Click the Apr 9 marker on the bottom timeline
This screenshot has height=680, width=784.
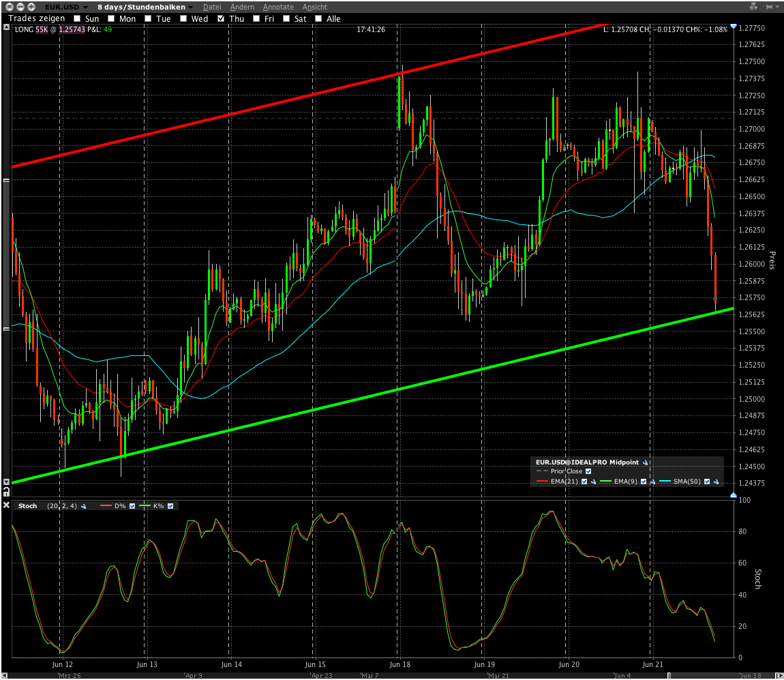tap(193, 675)
